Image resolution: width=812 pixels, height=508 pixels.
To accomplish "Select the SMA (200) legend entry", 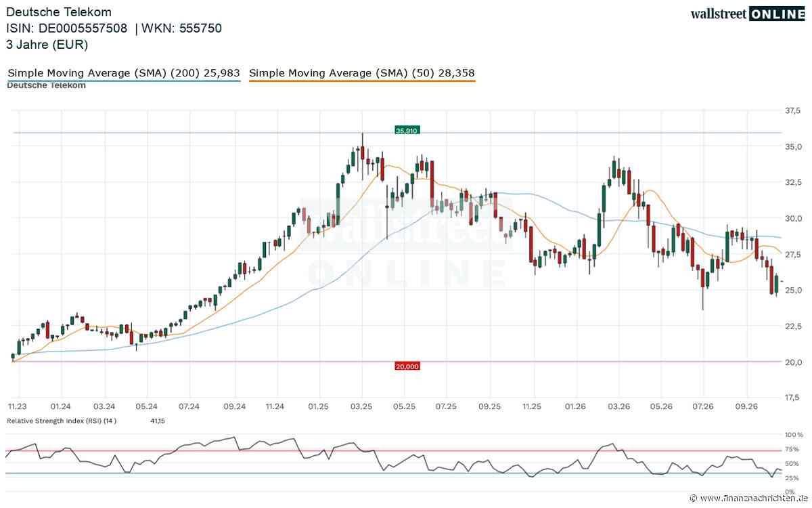I will pos(124,73).
